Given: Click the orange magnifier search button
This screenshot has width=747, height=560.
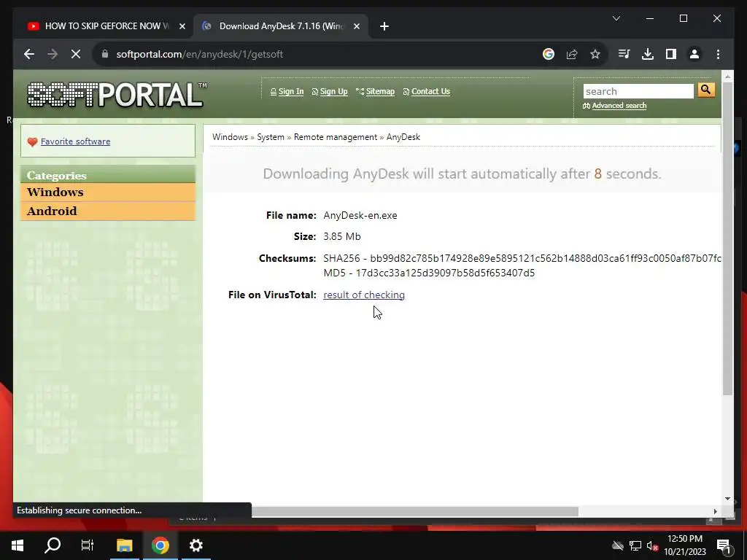Looking at the screenshot, I should 706,90.
